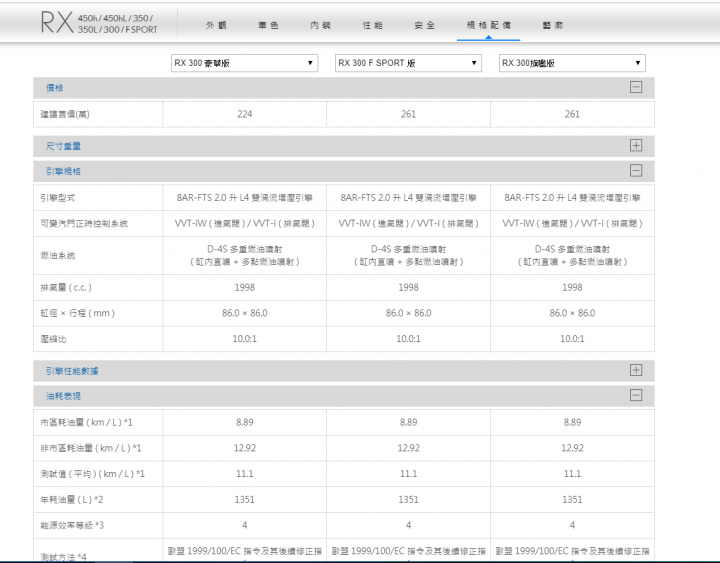Click the 排氣量 (c.c.) row label
The image size is (720, 563).
[x=66, y=287]
